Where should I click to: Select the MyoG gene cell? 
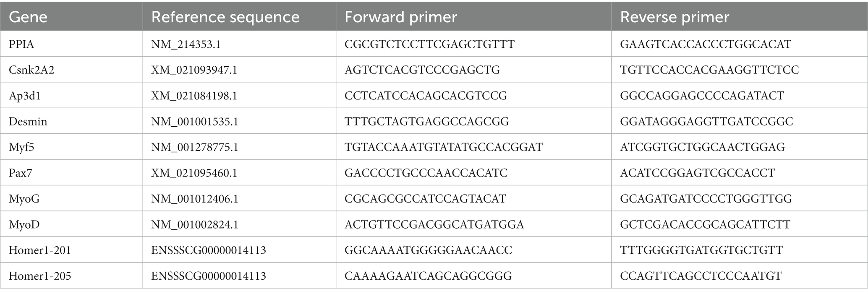[24, 199]
